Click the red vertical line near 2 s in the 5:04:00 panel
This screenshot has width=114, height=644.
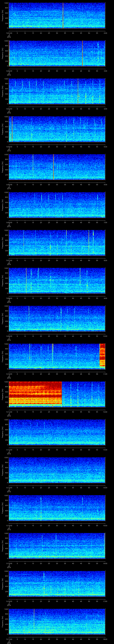(x=12, y=129)
